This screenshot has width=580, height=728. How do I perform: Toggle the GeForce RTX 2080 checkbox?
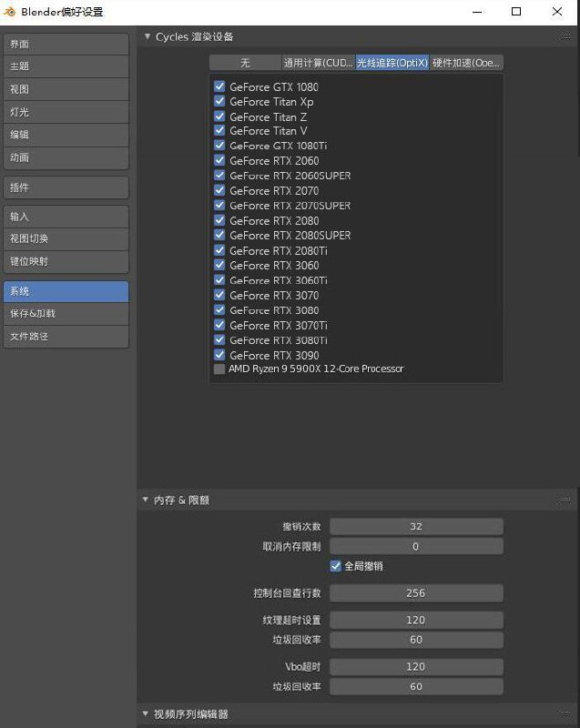coord(219,220)
